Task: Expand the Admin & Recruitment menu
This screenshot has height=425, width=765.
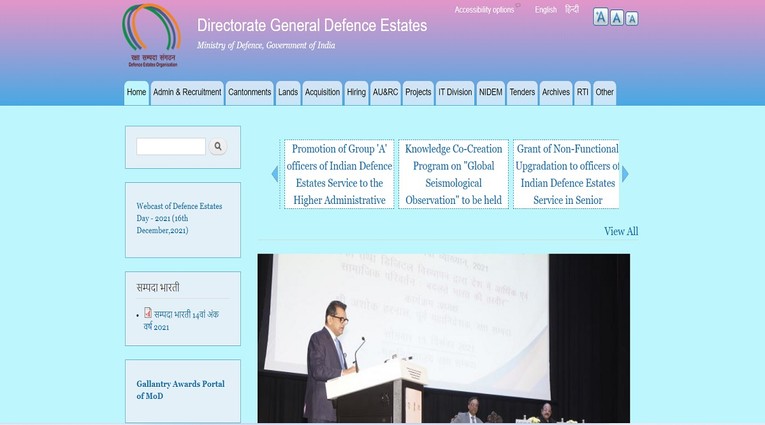Action: (x=187, y=92)
